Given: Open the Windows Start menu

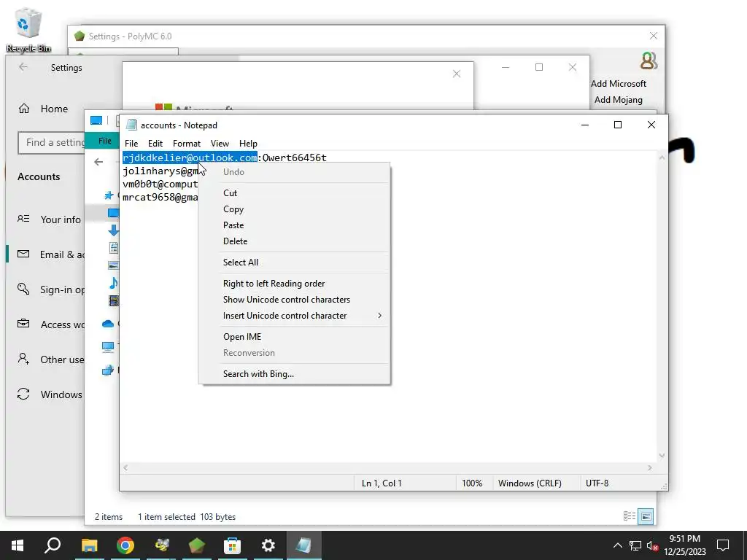Looking at the screenshot, I should click(18, 545).
